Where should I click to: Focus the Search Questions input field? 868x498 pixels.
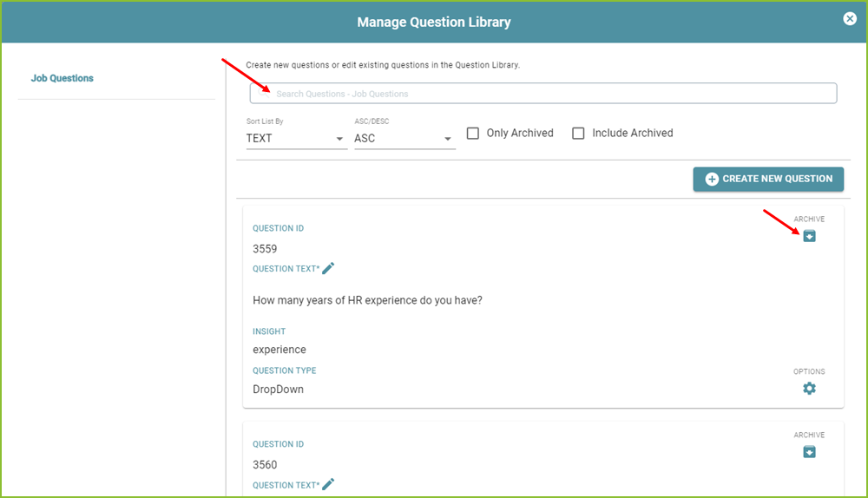(x=543, y=94)
